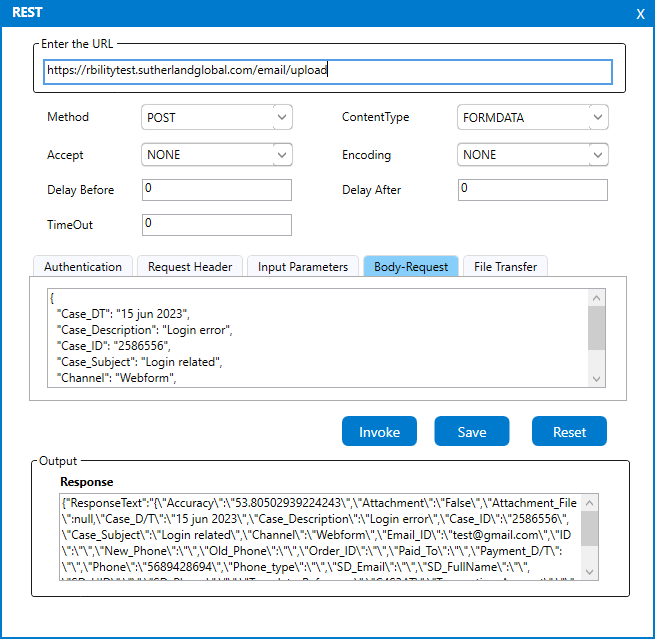This screenshot has height=639, width=655.
Task: Open the Method dropdown showing POST
Action: pyautogui.click(x=217, y=118)
